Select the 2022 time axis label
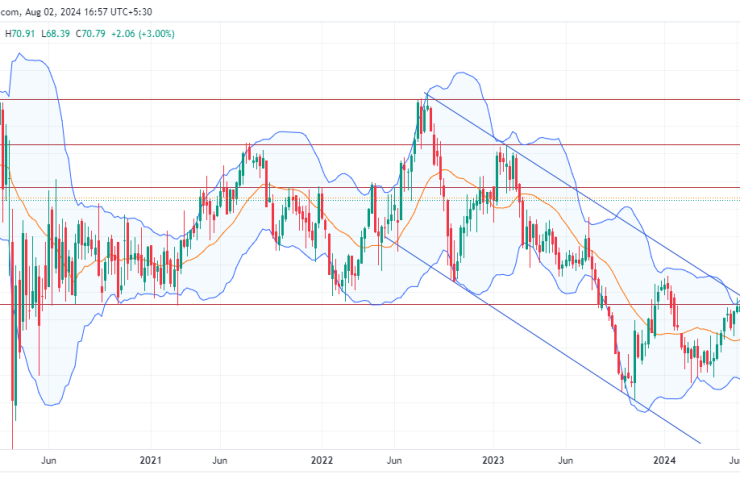Viewport: 740px width, 500px height. tap(321, 461)
